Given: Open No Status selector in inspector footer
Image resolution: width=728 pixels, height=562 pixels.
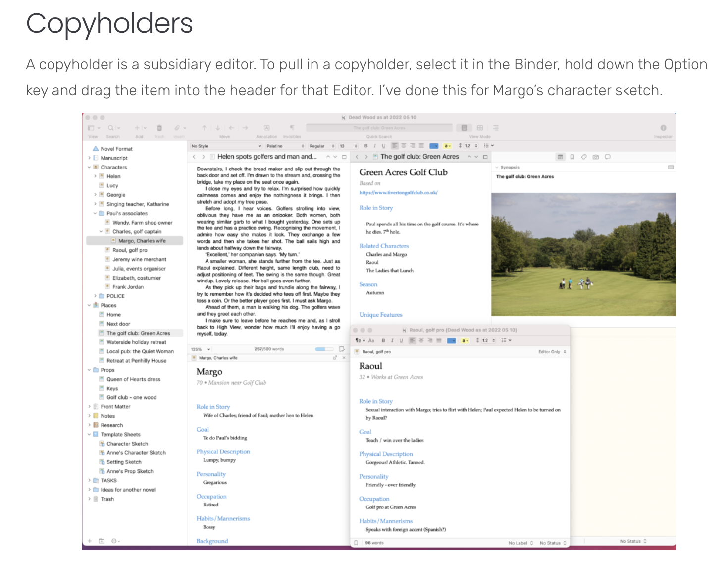Looking at the screenshot, I should (x=633, y=541).
